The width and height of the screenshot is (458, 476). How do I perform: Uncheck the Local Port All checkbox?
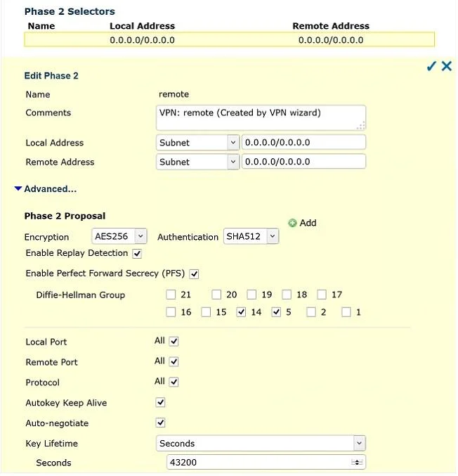pyautogui.click(x=174, y=341)
